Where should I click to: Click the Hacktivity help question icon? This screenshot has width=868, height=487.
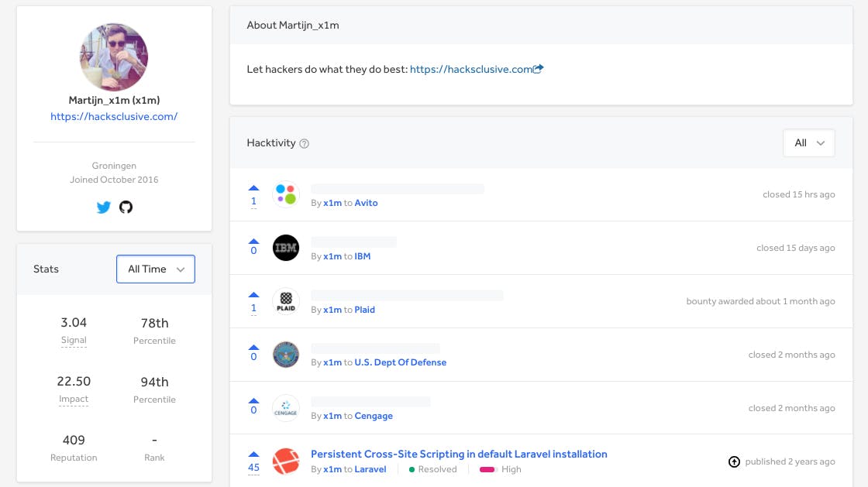pos(305,143)
